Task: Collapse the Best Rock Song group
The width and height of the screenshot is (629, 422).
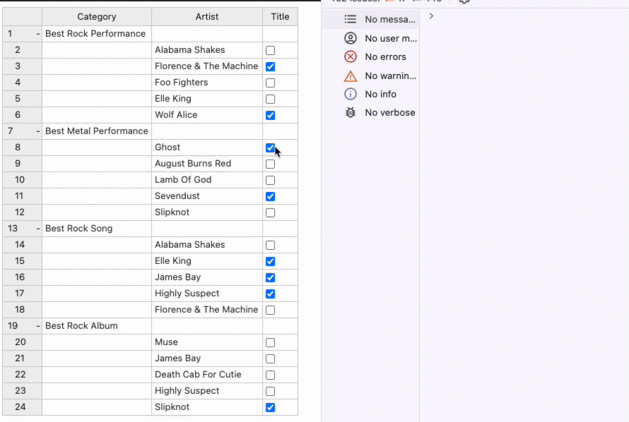Action: (x=38, y=229)
